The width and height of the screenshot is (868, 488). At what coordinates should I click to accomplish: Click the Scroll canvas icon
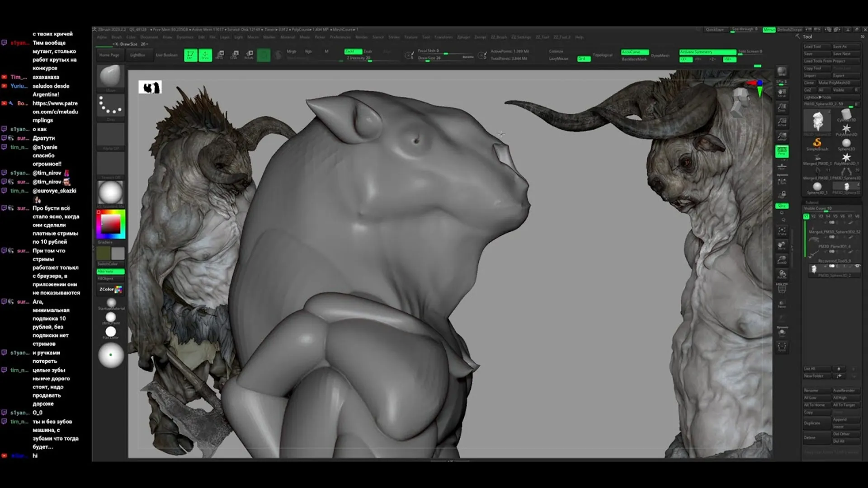click(782, 93)
